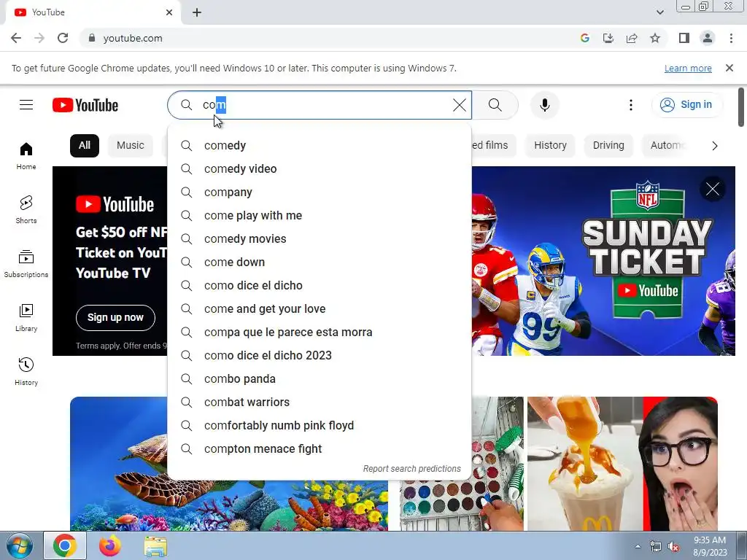The width and height of the screenshot is (747, 560).
Task: Click the Sign in button
Action: 686,105
